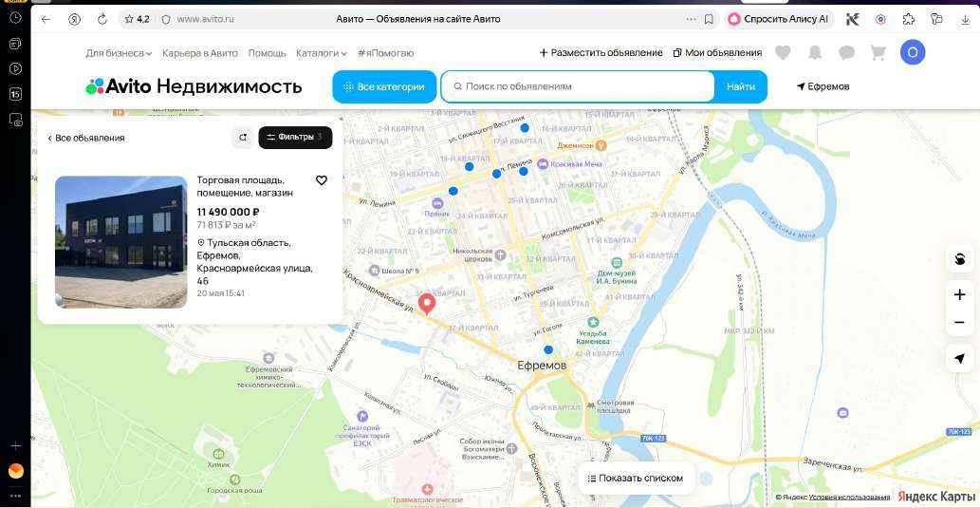980x508 pixels.
Task: Click Спросить Алису AI
Action: point(778,19)
